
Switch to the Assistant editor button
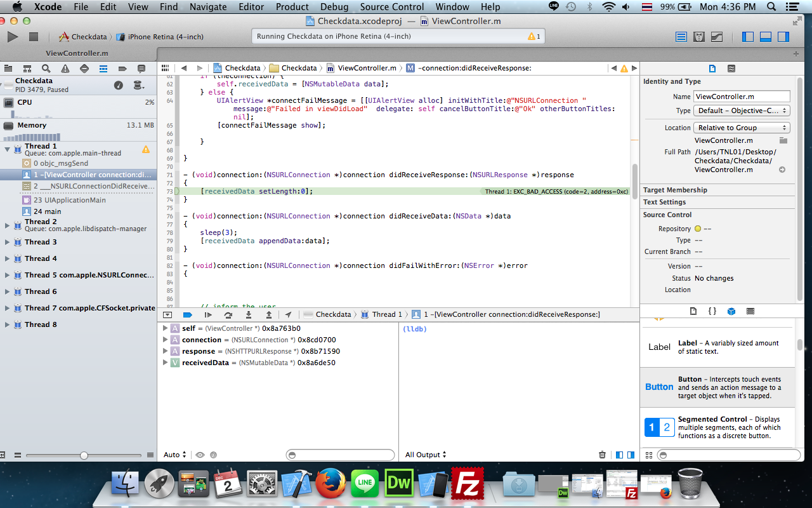pyautogui.click(x=699, y=37)
